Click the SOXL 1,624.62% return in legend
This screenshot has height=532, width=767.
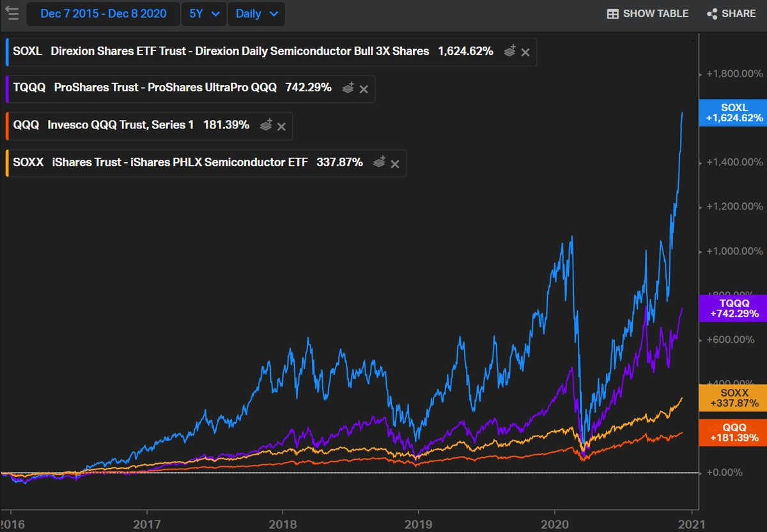(465, 51)
